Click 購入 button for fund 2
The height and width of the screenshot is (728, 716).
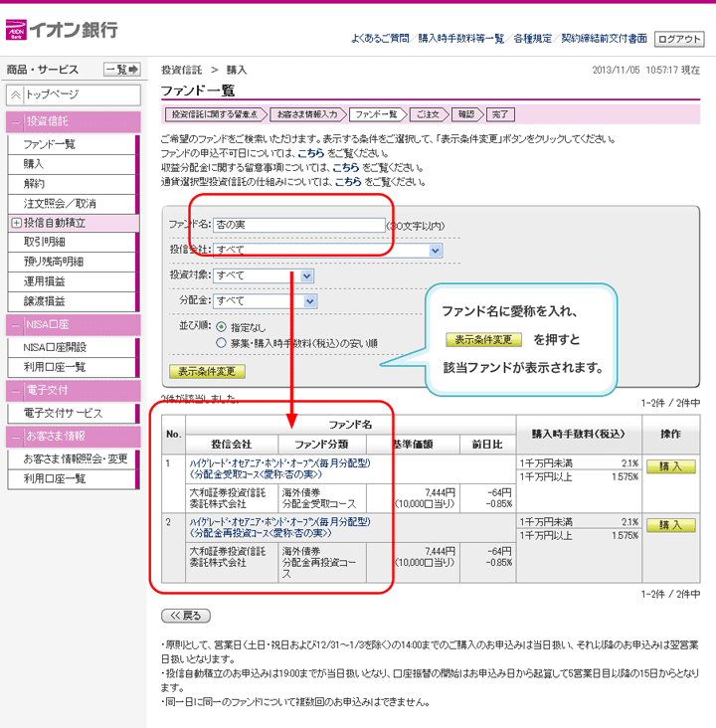[x=671, y=525]
